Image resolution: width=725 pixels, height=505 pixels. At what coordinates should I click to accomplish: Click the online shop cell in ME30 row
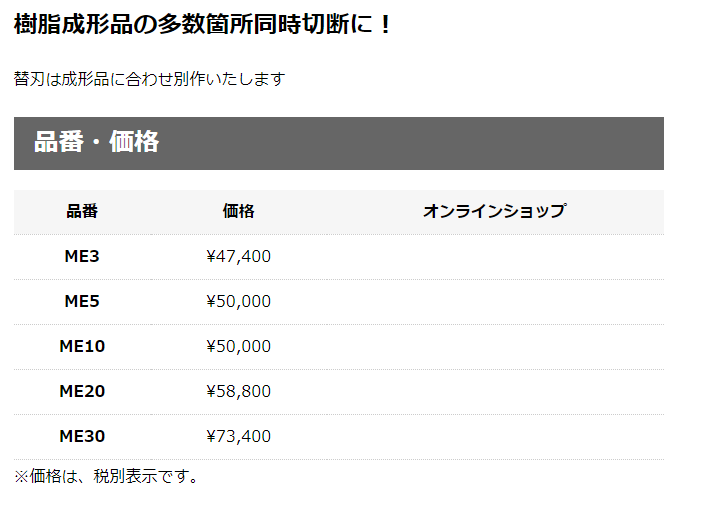click(495, 436)
